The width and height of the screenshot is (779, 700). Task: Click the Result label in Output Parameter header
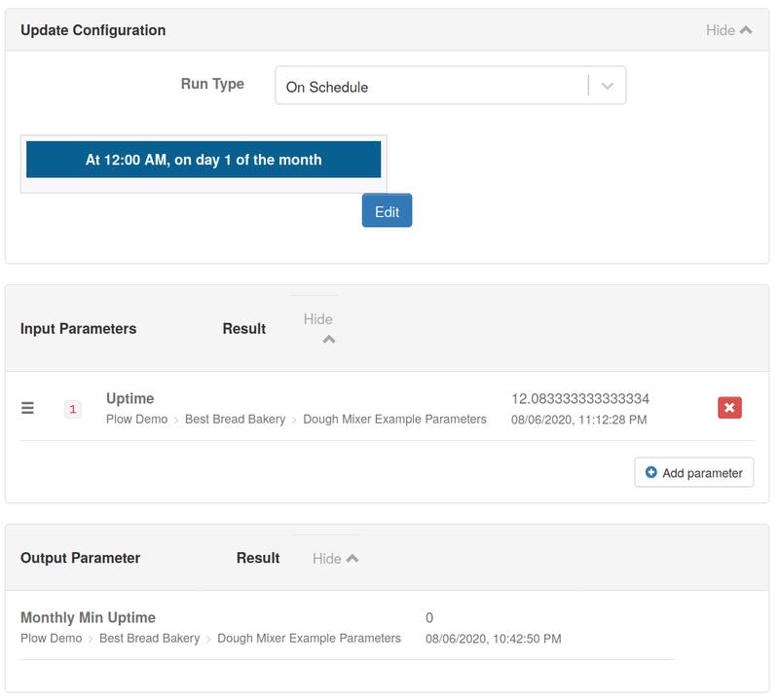point(258,558)
